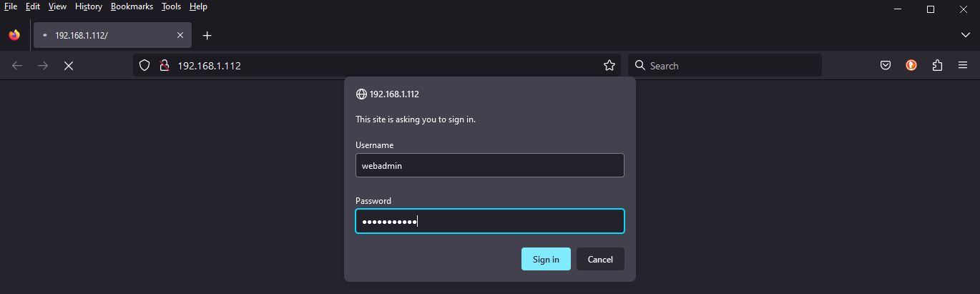Image resolution: width=980 pixels, height=294 pixels.
Task: Open the History menu
Action: [x=88, y=6]
